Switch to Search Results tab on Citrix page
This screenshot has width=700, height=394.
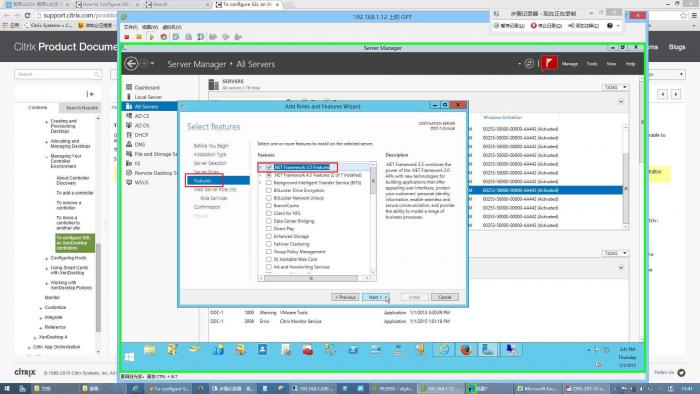pyautogui.click(x=82, y=108)
